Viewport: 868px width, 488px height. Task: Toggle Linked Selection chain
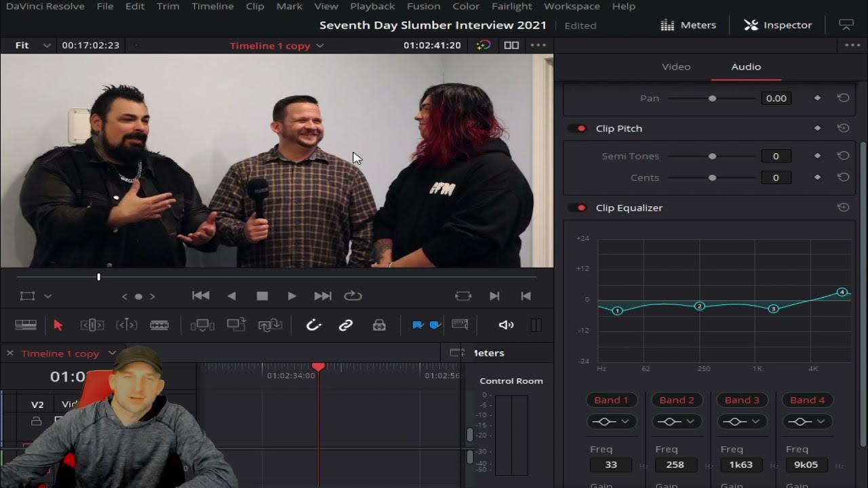click(346, 325)
